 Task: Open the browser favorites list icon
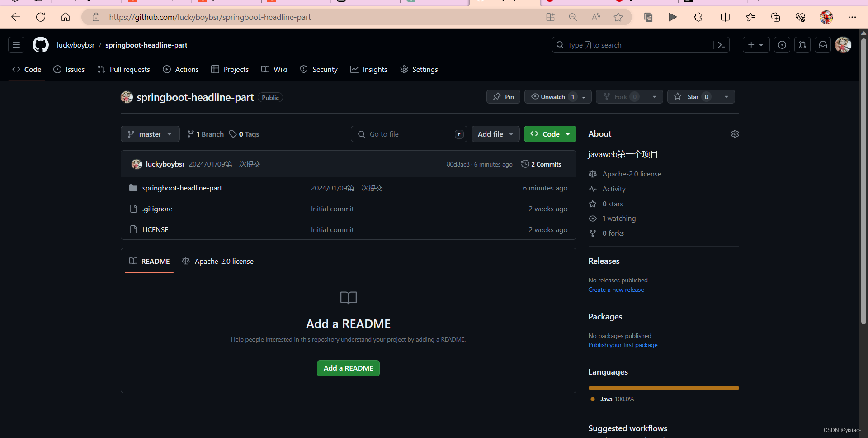click(750, 17)
